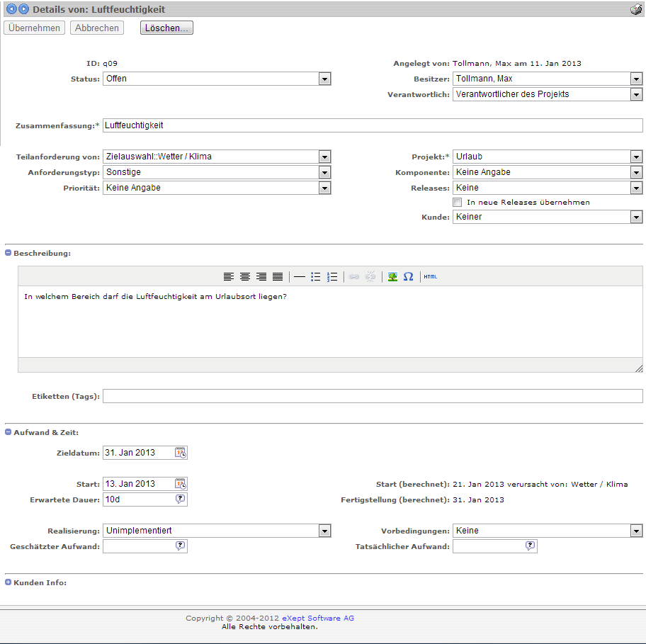
Task: Click the print icon in title bar
Action: tap(635, 10)
